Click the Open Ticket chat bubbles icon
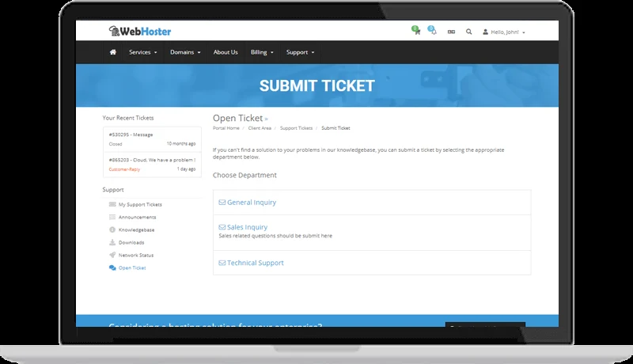633x364 pixels. click(x=112, y=267)
